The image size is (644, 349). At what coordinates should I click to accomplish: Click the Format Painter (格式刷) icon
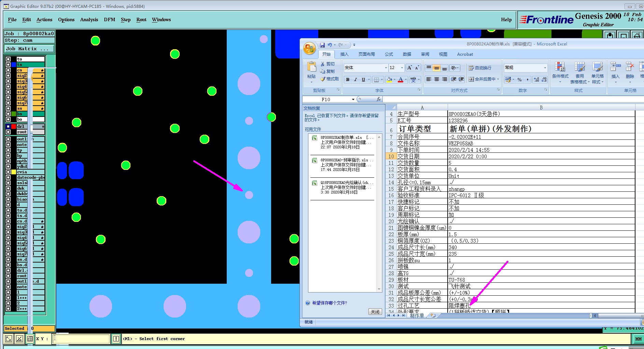[323, 79]
